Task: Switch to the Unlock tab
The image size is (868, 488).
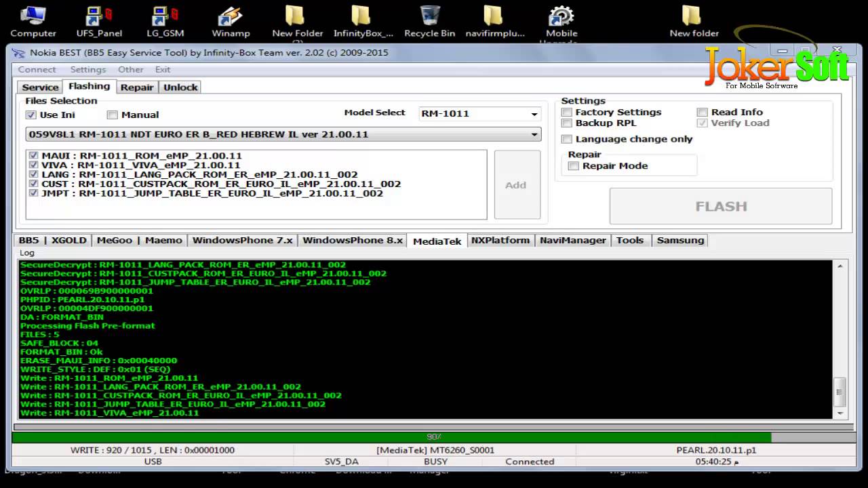Action: (180, 87)
